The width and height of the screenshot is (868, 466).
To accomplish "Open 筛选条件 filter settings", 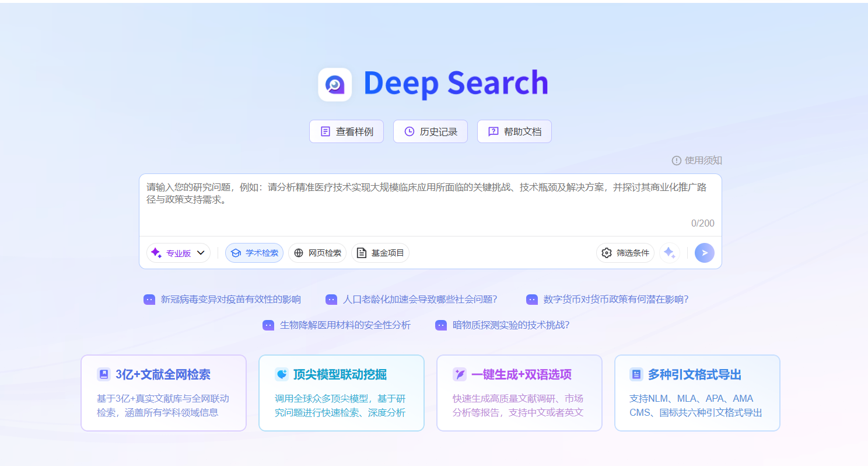I will (625, 253).
